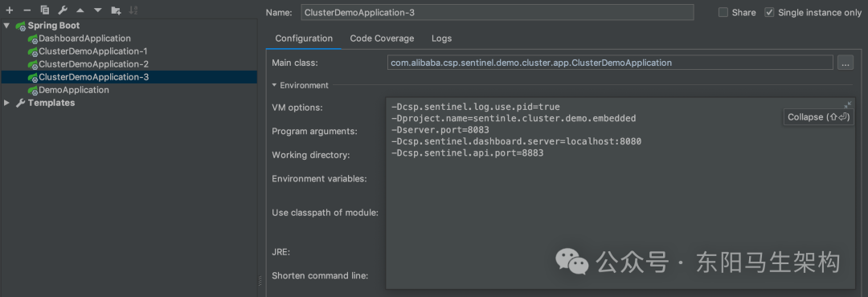Viewport: 868px width, 297px height.
Task: Create new folder via the folder icon
Action: pos(116,10)
